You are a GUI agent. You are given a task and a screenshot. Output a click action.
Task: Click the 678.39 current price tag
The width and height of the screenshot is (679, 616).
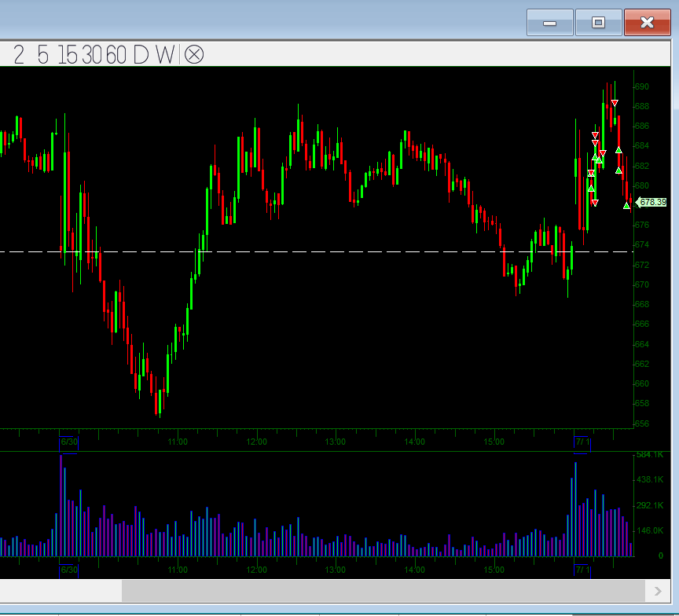pyautogui.click(x=652, y=202)
